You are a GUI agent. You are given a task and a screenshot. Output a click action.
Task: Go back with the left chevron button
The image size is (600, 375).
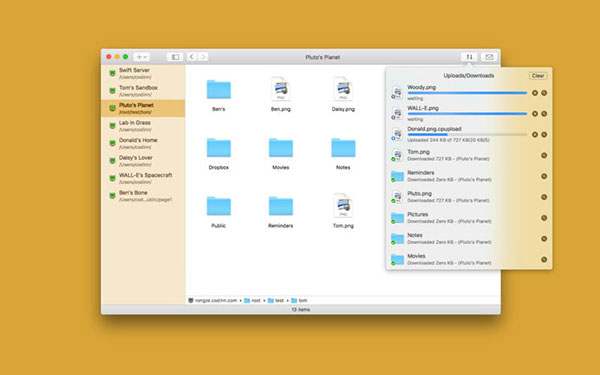(x=192, y=57)
